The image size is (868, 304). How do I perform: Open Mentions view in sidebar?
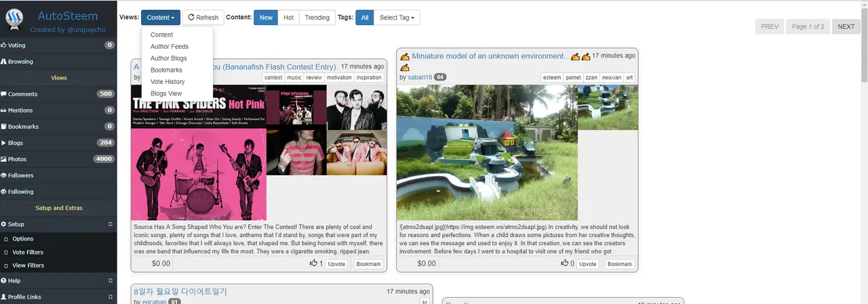[58, 110]
